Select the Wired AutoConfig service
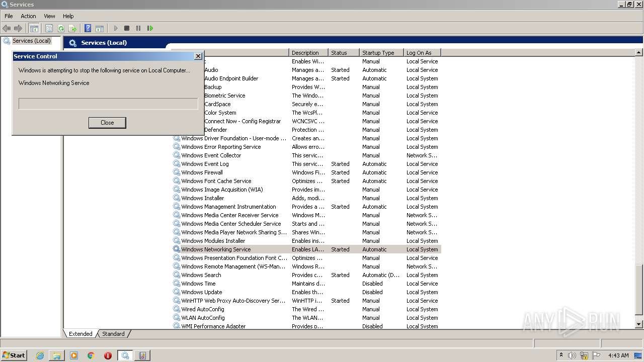The height and width of the screenshot is (362, 644). tap(203, 309)
